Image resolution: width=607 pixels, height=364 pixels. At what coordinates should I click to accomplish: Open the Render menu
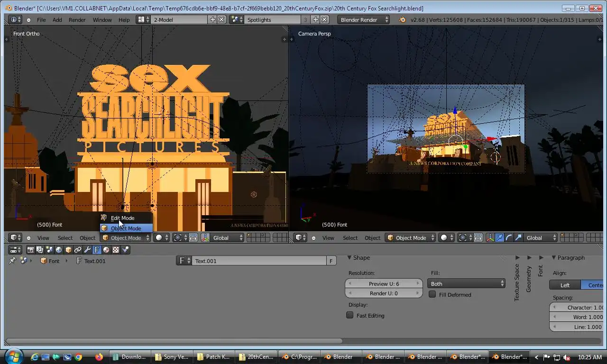[x=77, y=20]
